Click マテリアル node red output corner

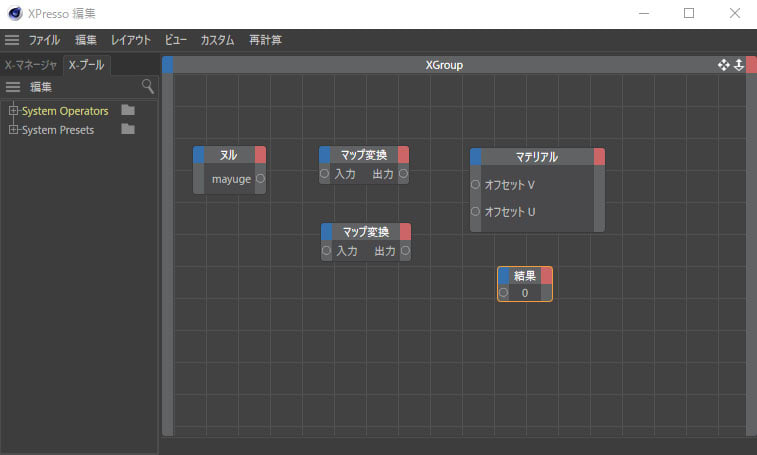point(599,156)
